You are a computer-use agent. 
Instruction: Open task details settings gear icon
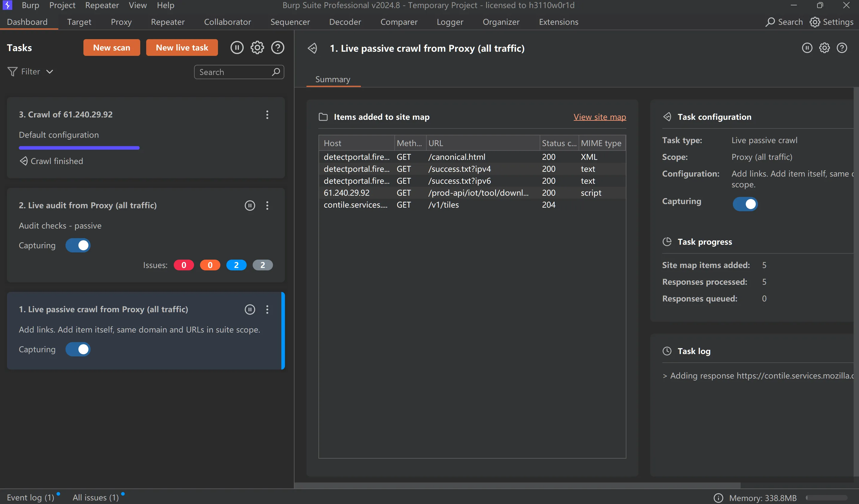(824, 48)
